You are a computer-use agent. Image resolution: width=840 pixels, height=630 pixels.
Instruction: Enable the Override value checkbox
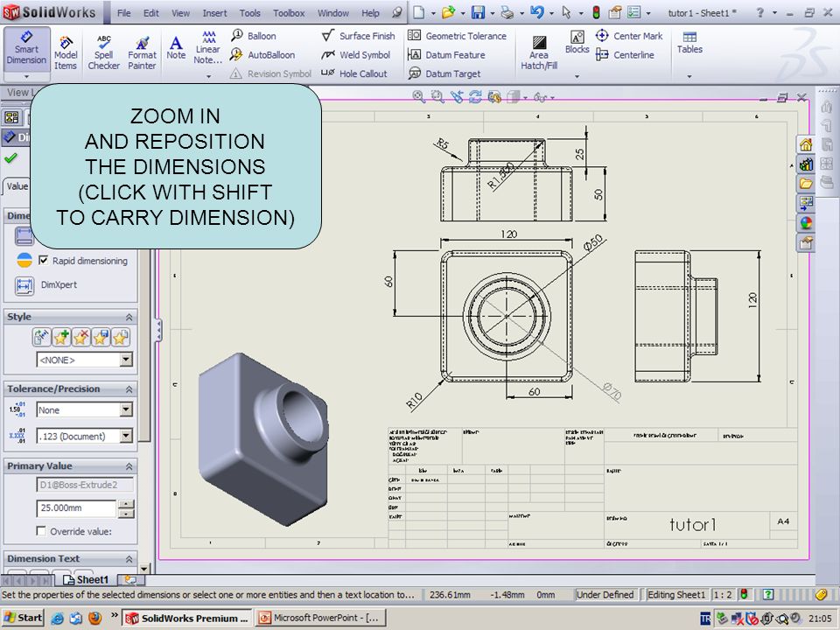click(x=41, y=531)
